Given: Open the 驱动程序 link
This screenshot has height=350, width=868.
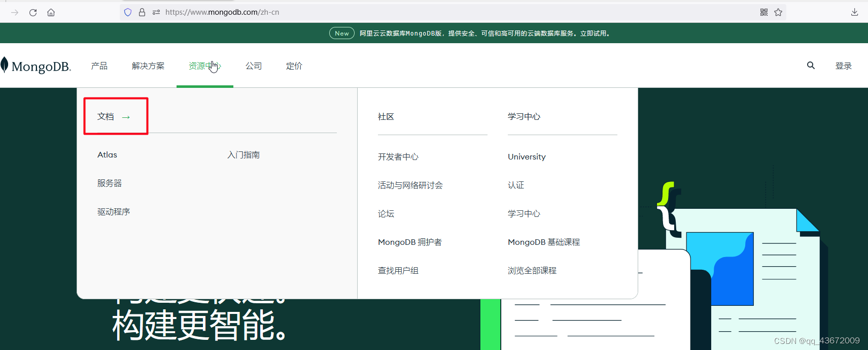Looking at the screenshot, I should click(x=114, y=212).
